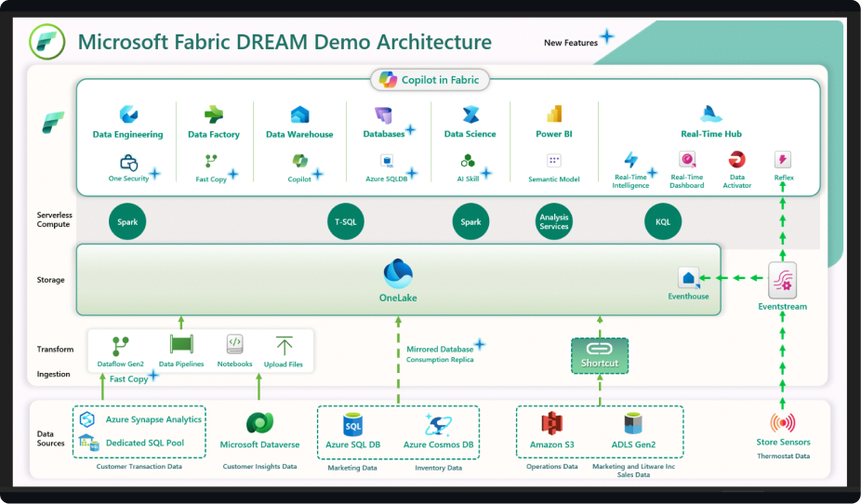Click the Dedicated SQL Pool icon
This screenshot has height=504, width=861.
[88, 442]
